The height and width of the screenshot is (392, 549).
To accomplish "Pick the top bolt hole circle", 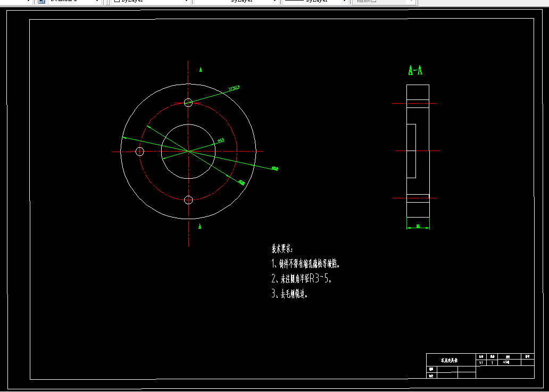I will click(188, 103).
